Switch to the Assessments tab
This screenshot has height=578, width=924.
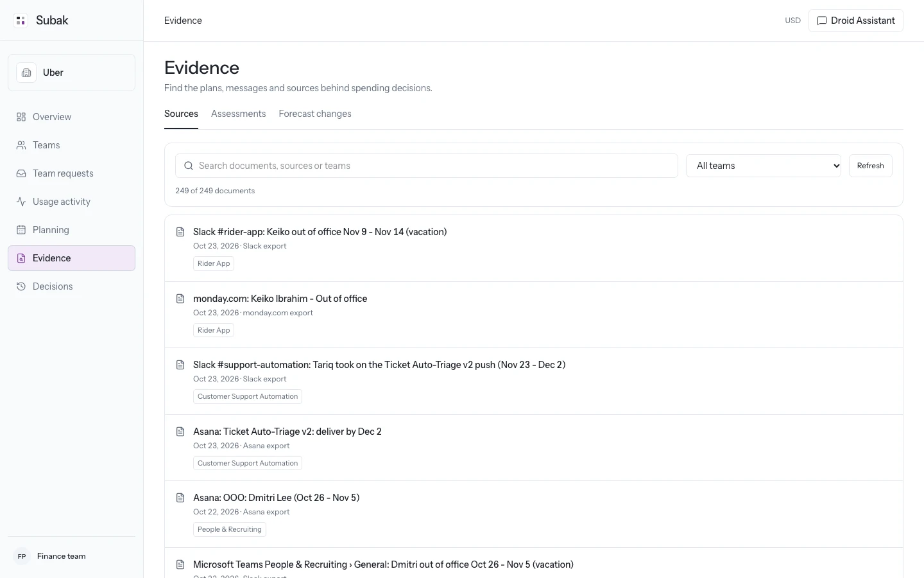tap(238, 114)
